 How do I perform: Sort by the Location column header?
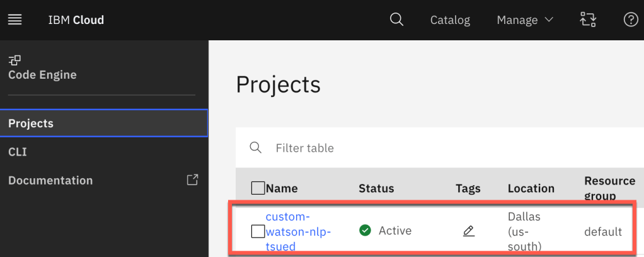[531, 188]
